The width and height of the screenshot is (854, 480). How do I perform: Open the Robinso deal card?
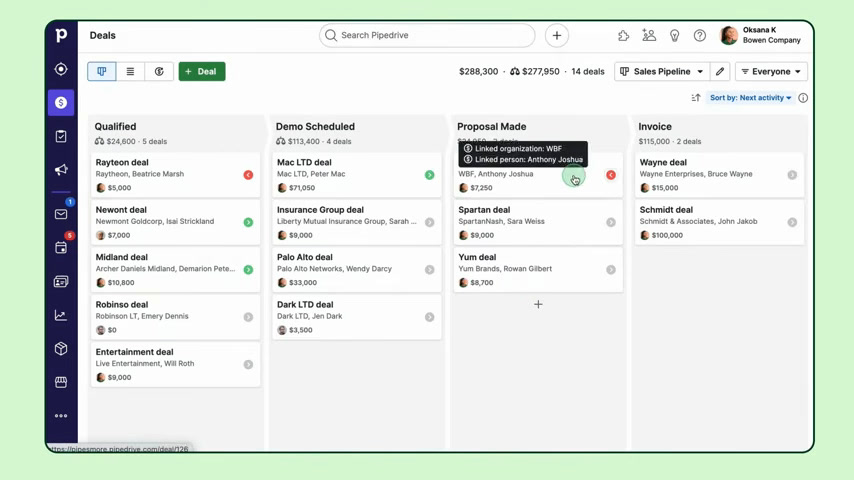click(x=175, y=317)
